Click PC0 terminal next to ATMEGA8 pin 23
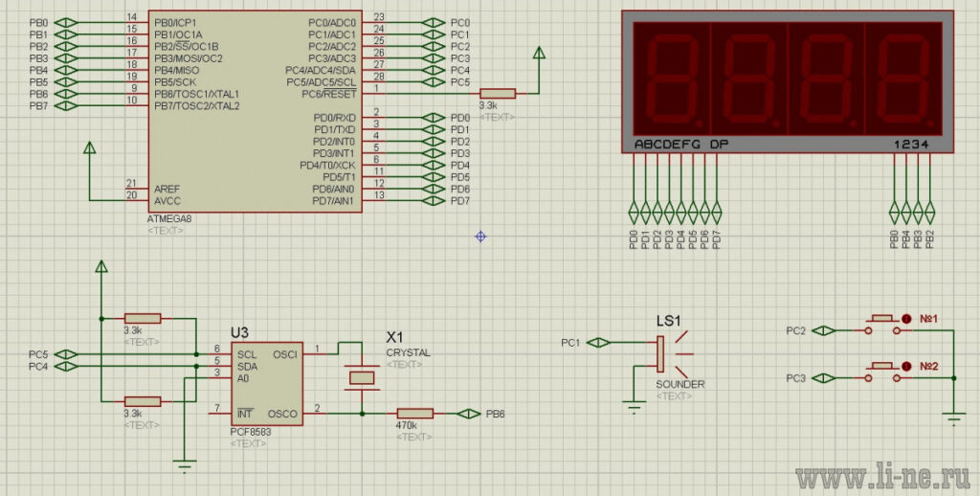Image resolution: width=980 pixels, height=496 pixels. click(434, 23)
